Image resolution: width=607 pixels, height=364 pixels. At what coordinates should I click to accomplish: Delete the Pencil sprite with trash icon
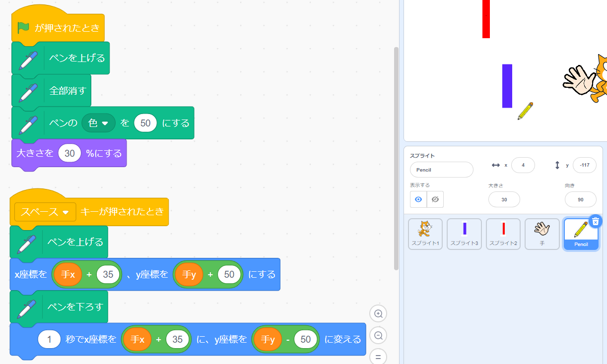click(x=596, y=221)
